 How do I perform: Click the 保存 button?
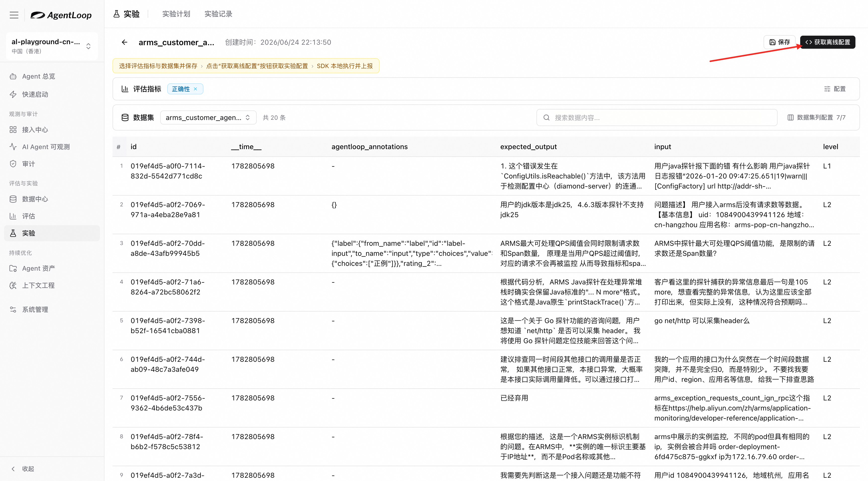point(779,42)
